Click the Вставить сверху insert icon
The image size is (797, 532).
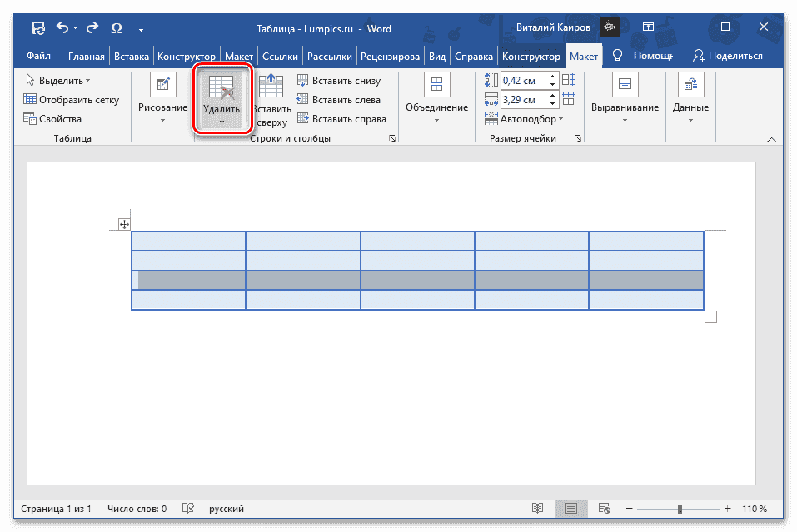pyautogui.click(x=271, y=87)
